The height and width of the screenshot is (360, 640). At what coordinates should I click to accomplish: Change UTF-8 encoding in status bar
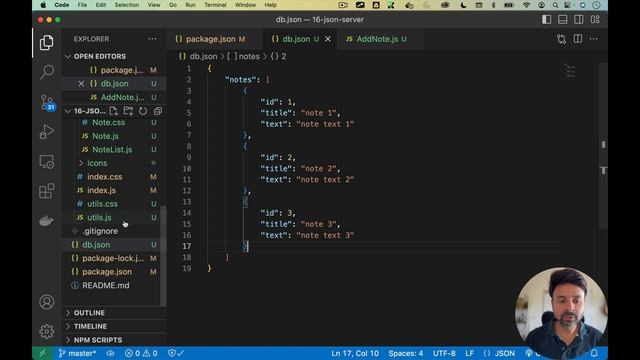tap(444, 353)
